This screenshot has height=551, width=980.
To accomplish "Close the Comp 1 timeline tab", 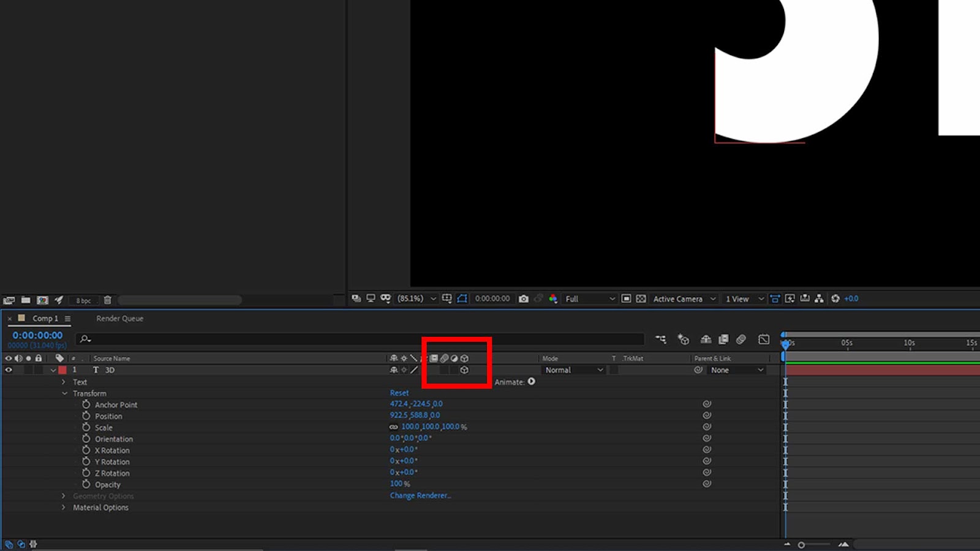I will click(10, 318).
